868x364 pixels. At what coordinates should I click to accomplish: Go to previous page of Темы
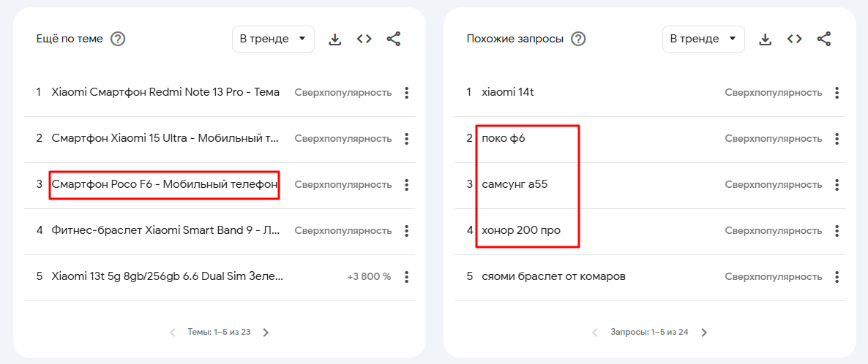[172, 333]
